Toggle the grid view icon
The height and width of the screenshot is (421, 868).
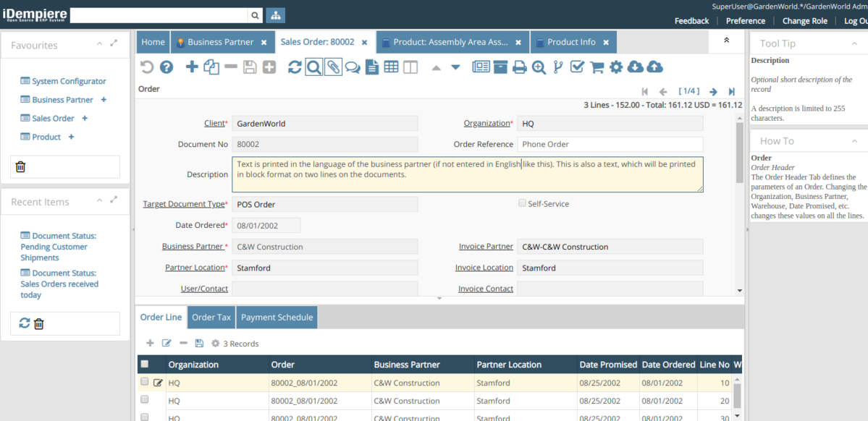tap(391, 67)
